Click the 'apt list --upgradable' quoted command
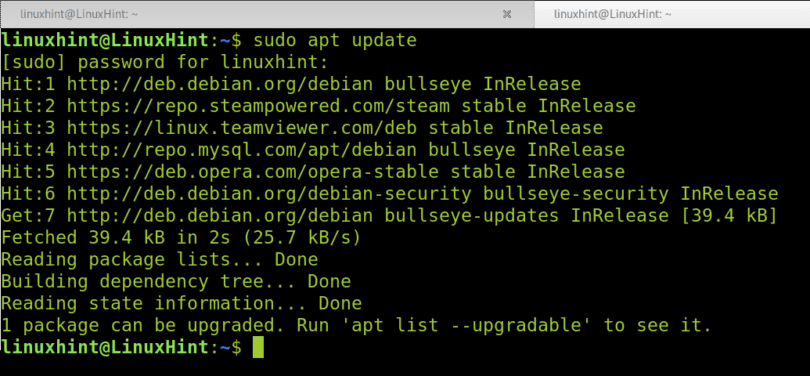Image resolution: width=810 pixels, height=376 pixels. [466, 325]
